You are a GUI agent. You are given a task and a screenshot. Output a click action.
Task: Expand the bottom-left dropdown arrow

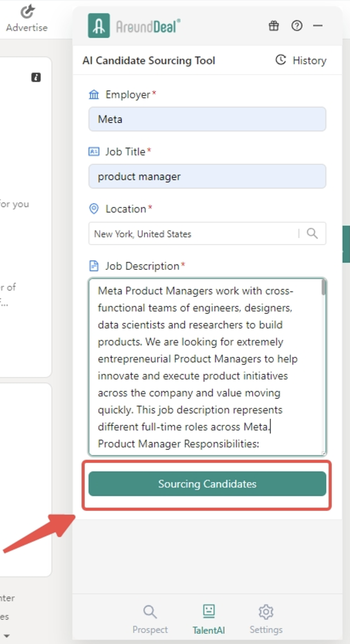click(6, 636)
